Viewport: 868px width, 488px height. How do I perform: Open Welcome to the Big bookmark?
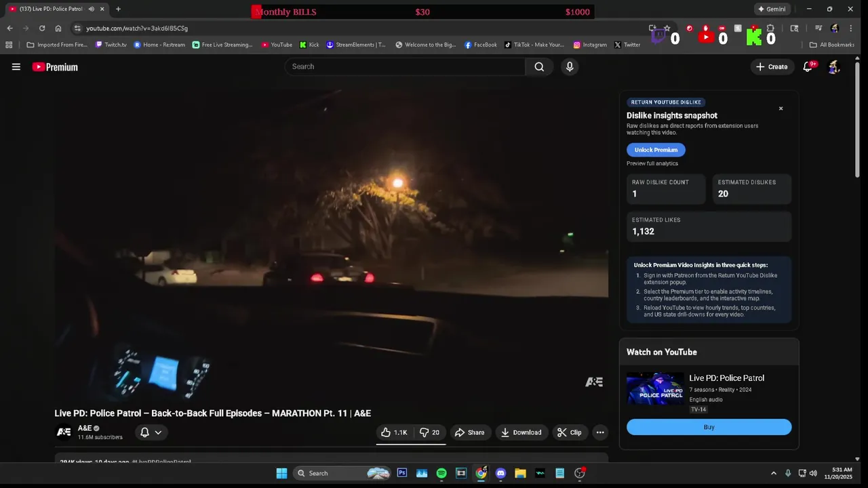pos(426,45)
